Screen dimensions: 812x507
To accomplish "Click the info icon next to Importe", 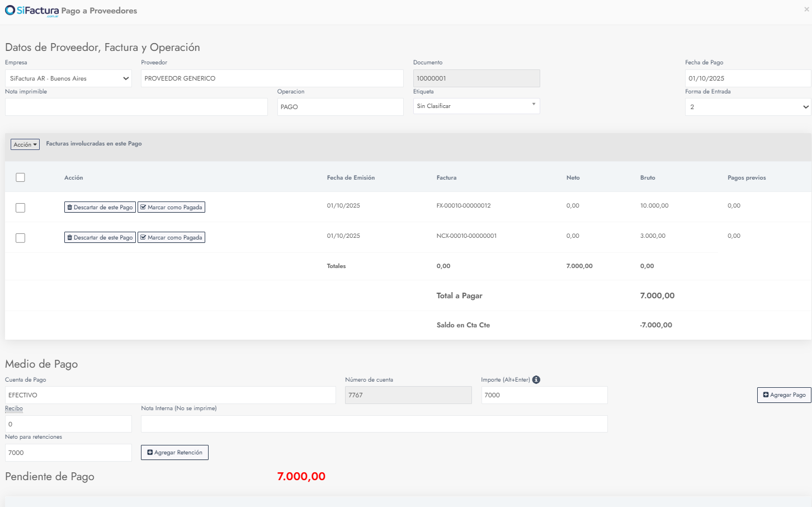I will click(x=536, y=380).
